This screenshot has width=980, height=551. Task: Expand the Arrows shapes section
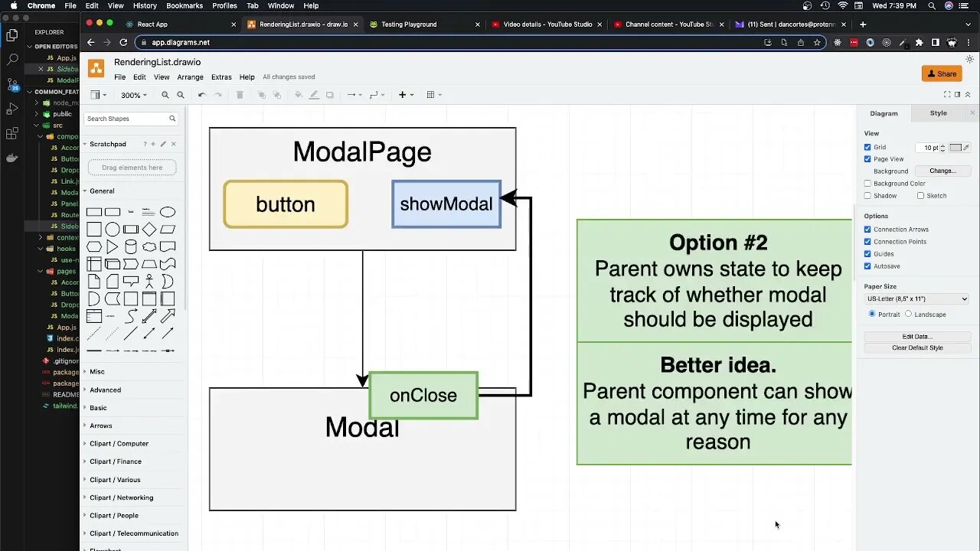(100, 425)
